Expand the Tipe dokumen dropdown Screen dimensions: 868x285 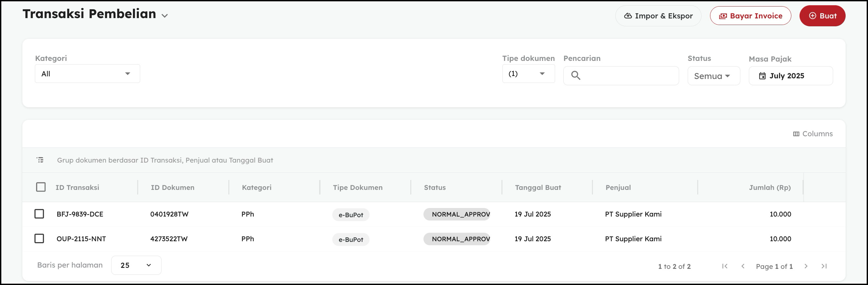[528, 74]
